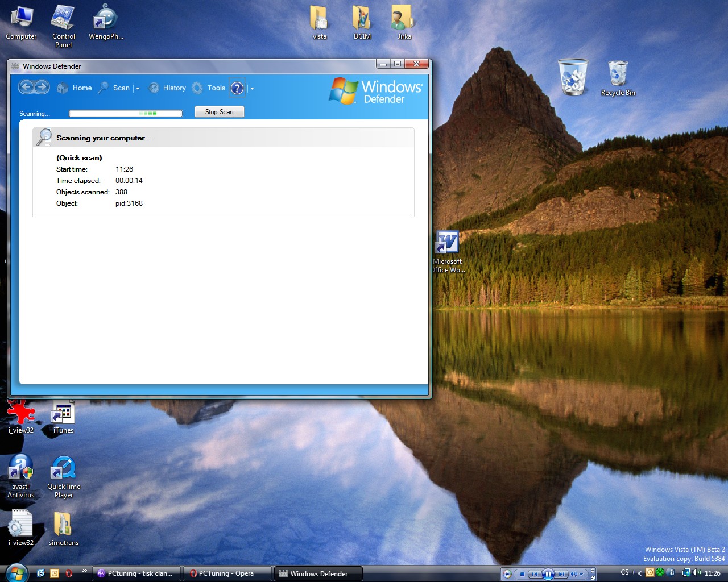Open the simutrans folder

[63, 529]
